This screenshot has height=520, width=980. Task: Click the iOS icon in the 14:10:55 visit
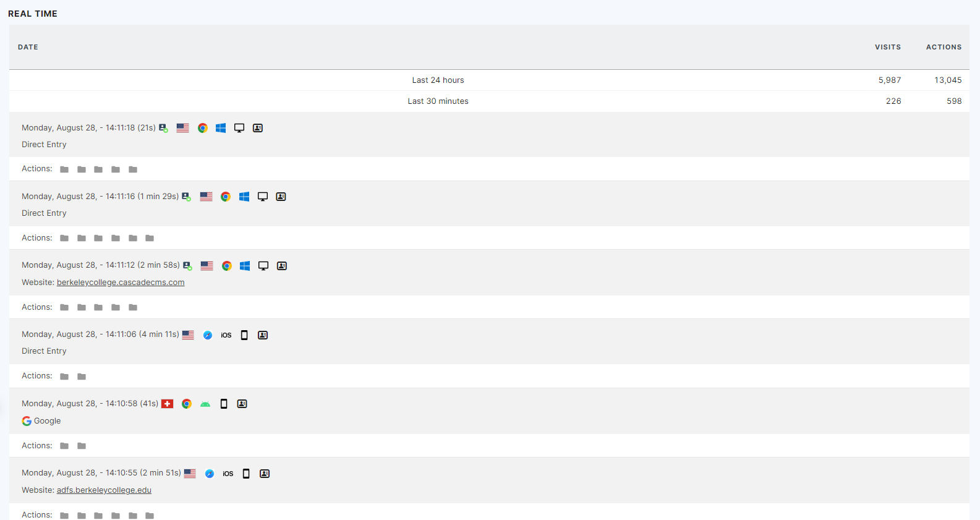pyautogui.click(x=228, y=474)
